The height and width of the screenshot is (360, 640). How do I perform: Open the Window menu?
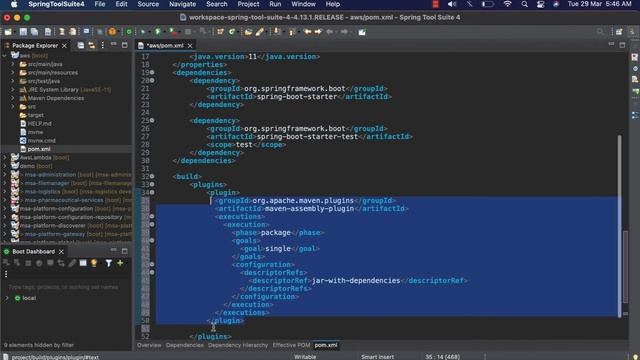[x=303, y=4]
